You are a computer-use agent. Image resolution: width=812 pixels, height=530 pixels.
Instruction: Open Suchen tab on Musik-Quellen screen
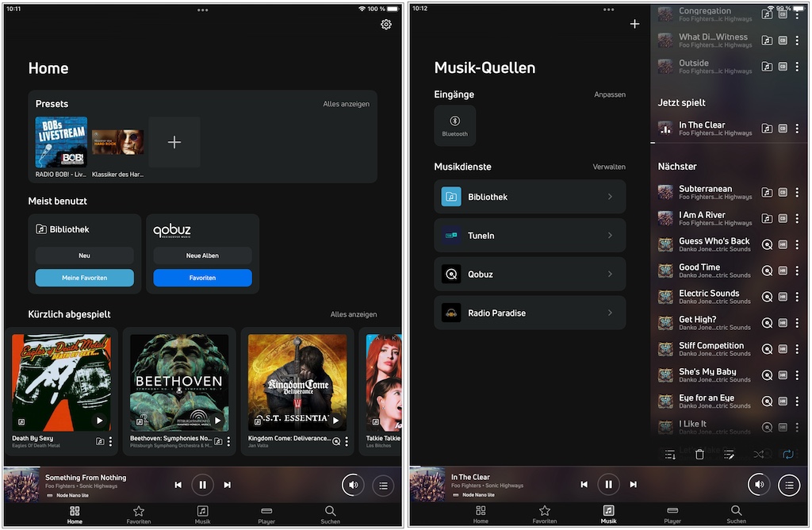736,514
